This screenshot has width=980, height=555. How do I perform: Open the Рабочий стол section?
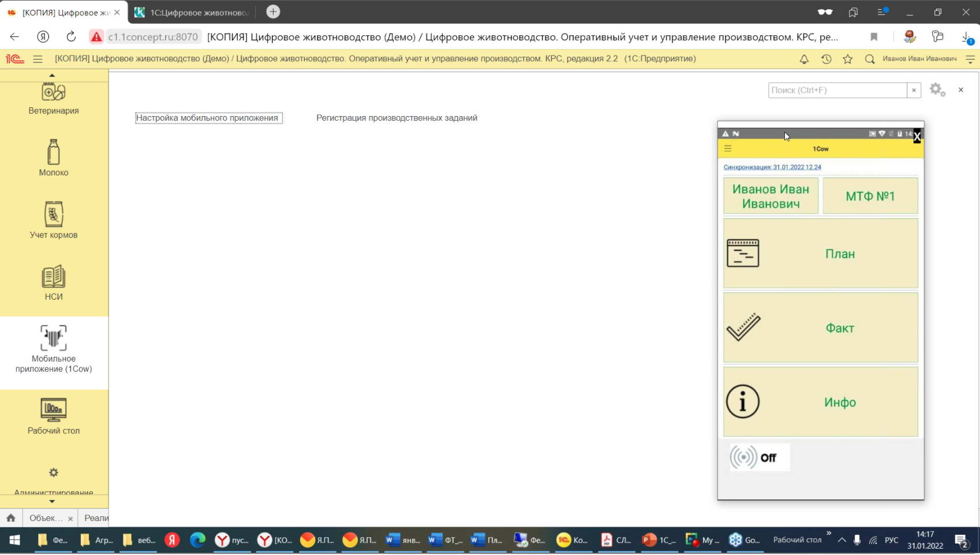pyautogui.click(x=54, y=416)
